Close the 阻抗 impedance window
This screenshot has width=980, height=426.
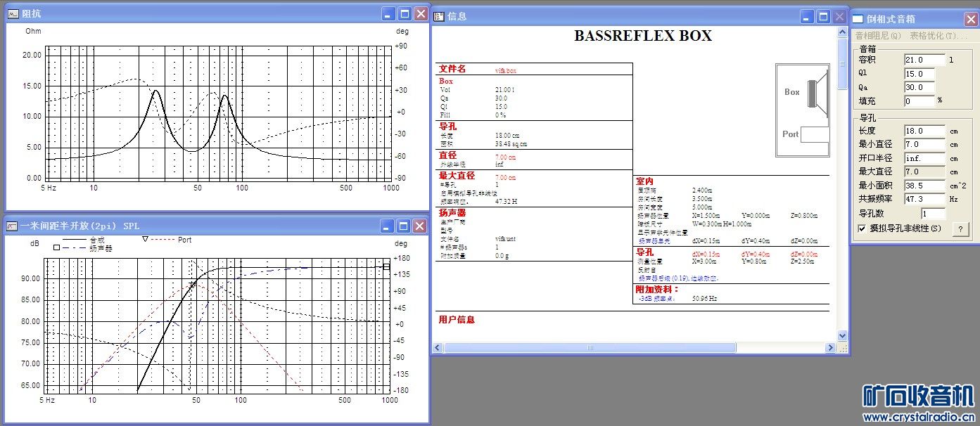tap(421, 13)
